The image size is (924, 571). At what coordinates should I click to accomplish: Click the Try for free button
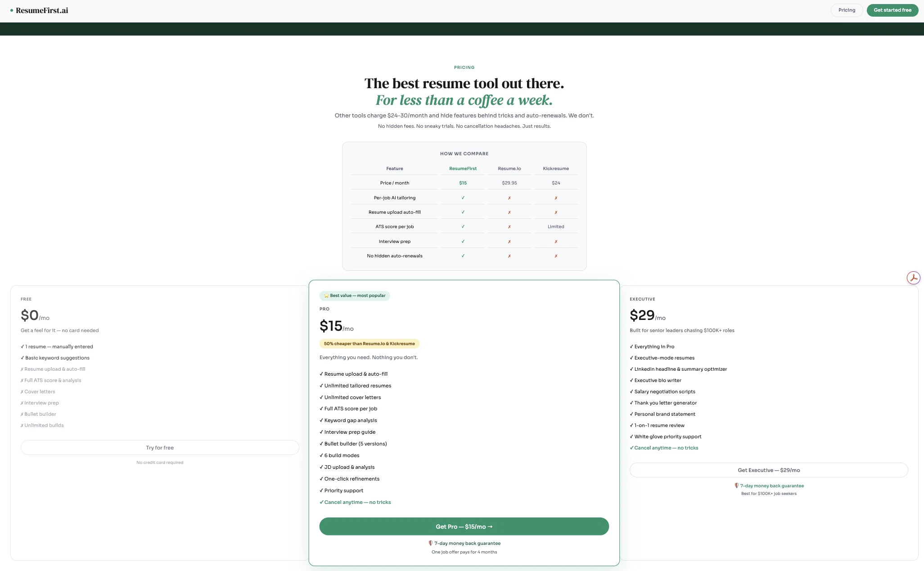tap(160, 448)
